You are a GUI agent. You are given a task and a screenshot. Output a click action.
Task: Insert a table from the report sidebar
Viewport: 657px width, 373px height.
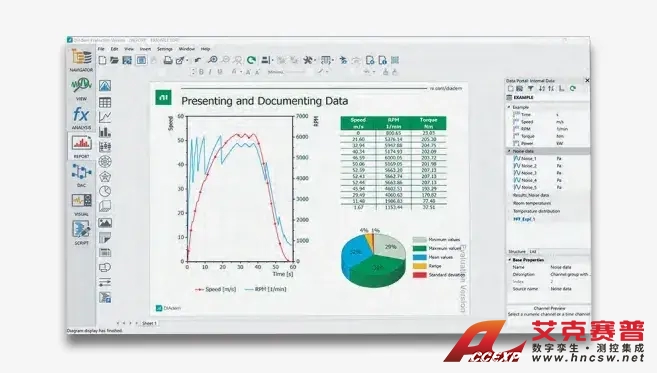pyautogui.click(x=105, y=102)
